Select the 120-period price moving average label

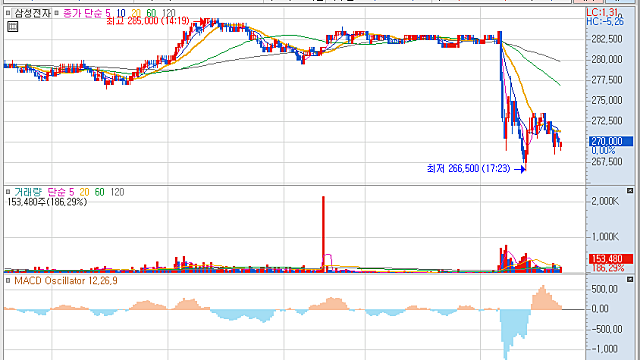[x=169, y=13]
